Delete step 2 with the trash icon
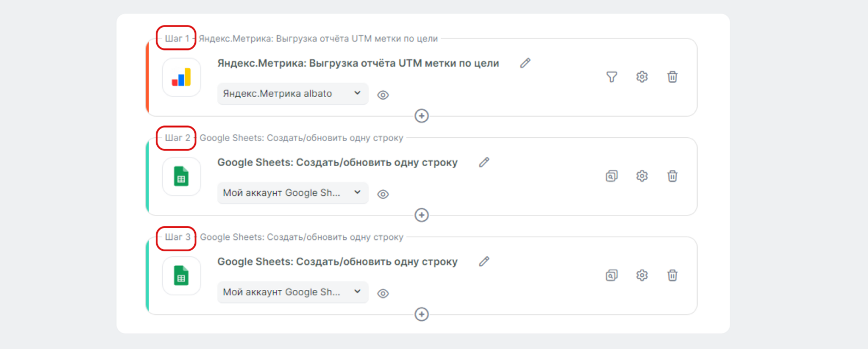 [672, 176]
